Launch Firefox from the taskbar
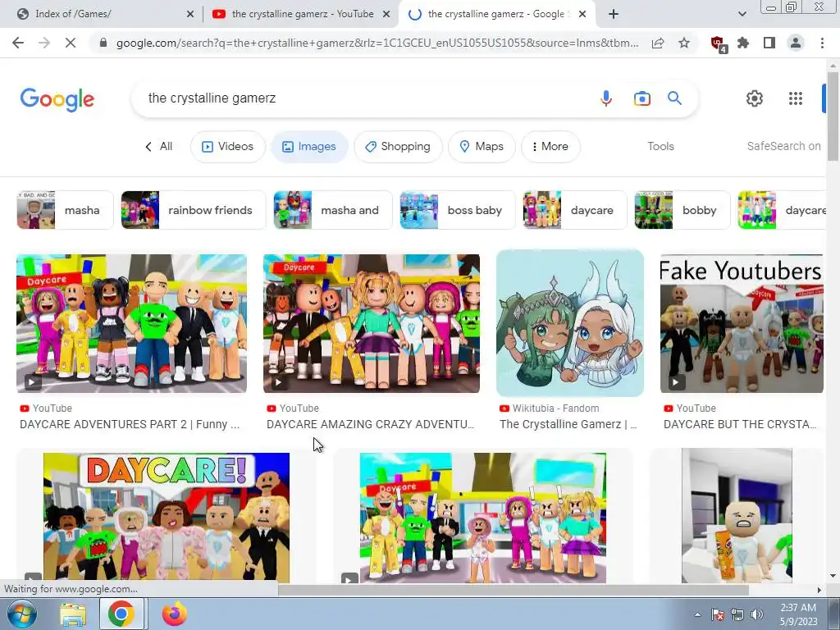 175,614
